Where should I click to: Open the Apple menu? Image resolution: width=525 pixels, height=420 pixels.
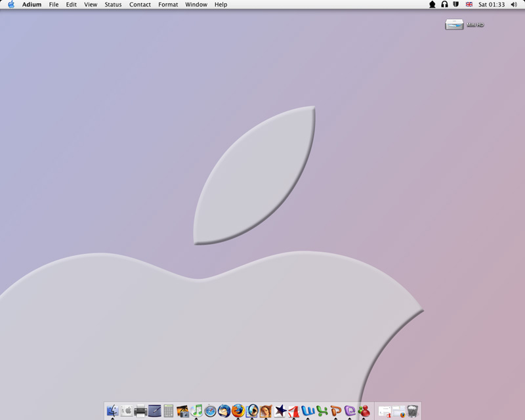(x=11, y=5)
